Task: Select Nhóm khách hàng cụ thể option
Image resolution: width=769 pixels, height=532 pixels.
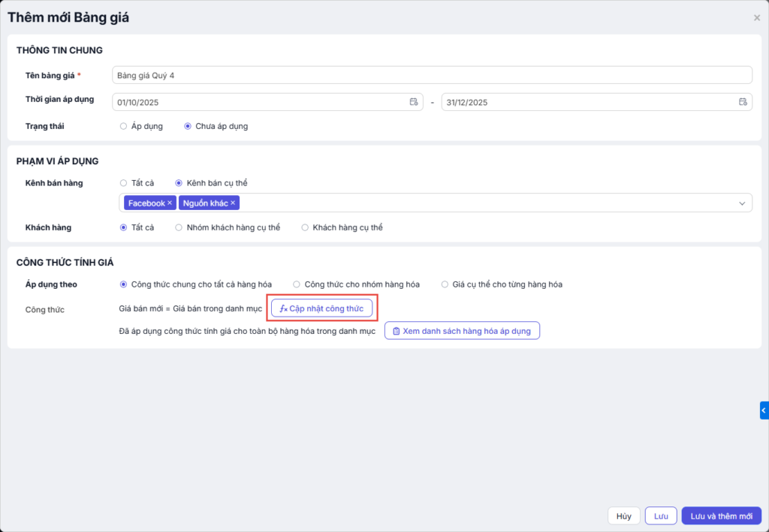Action: tap(179, 227)
